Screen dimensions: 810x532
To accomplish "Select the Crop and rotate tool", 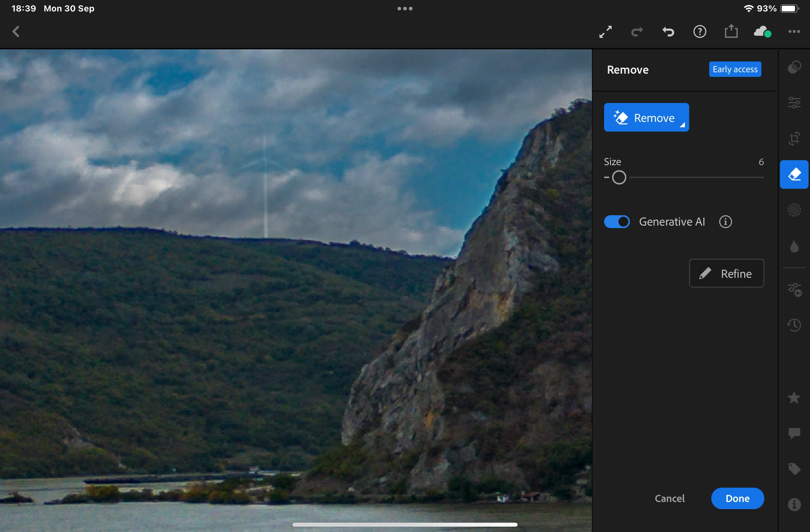I will pos(794,139).
